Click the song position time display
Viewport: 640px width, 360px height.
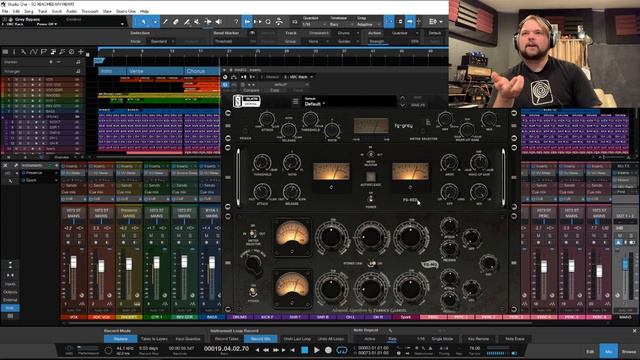coord(226,348)
